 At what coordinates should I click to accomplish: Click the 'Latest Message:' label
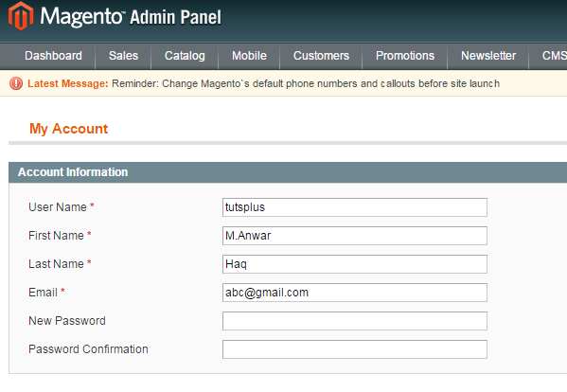click(68, 83)
